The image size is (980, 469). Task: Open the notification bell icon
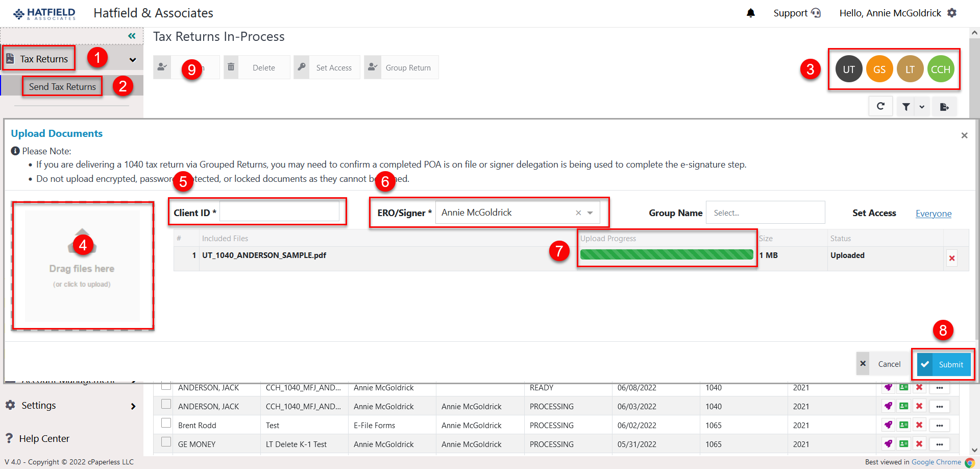pos(750,13)
